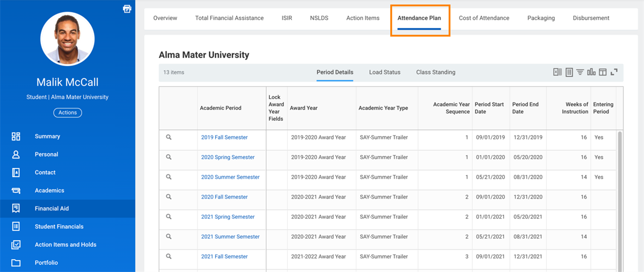Switch to the Action Items tab
This screenshot has height=272, width=644.
(363, 18)
